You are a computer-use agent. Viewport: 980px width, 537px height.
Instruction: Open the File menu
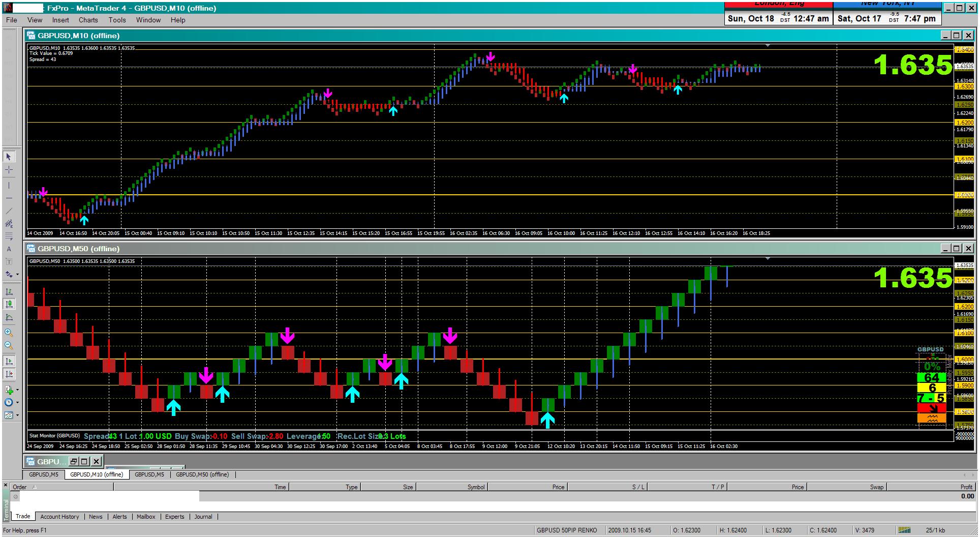11,20
